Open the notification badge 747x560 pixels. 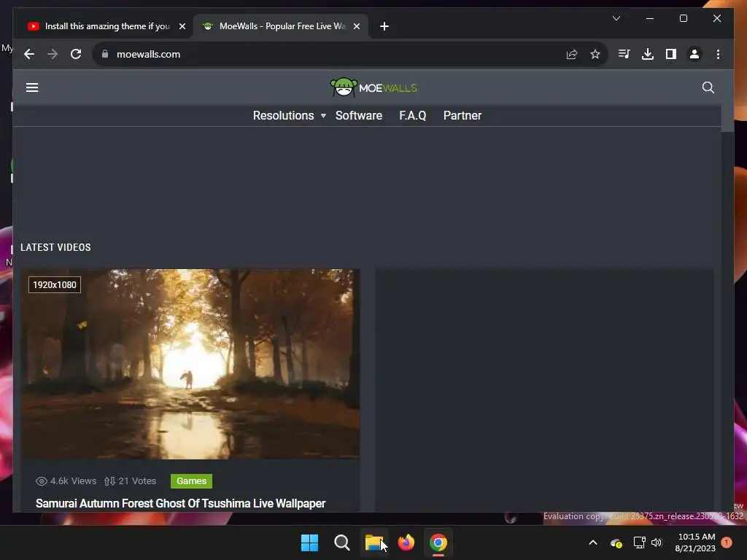(x=727, y=542)
